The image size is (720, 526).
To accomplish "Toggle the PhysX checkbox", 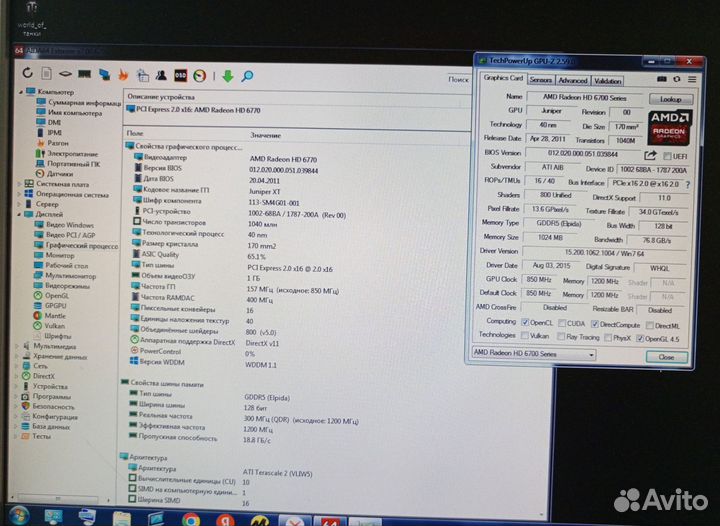I will [x=608, y=338].
